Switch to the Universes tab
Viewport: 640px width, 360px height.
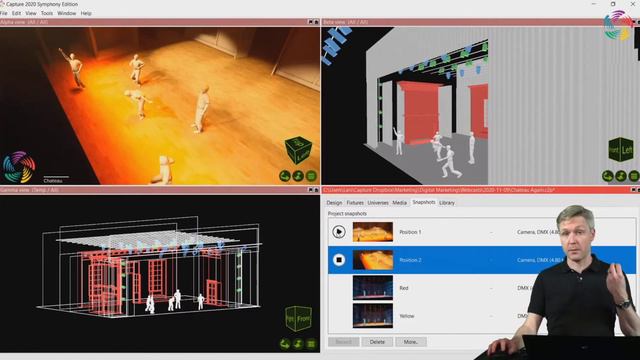(378, 202)
